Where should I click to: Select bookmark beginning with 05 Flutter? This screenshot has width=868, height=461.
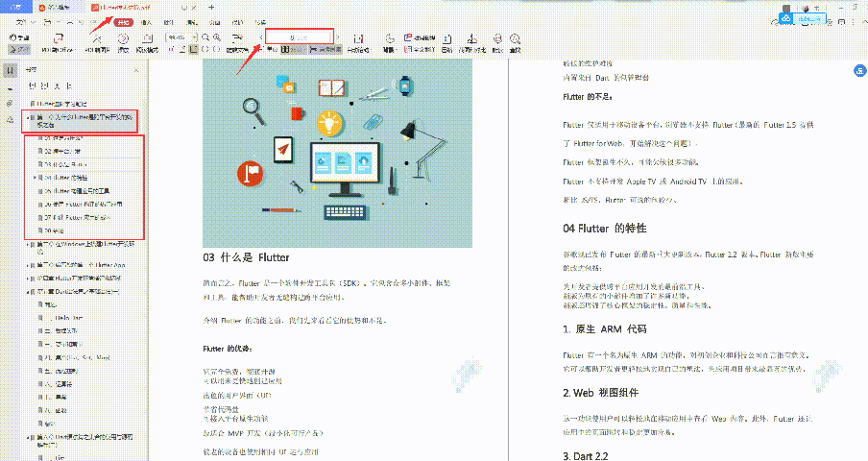[77, 191]
